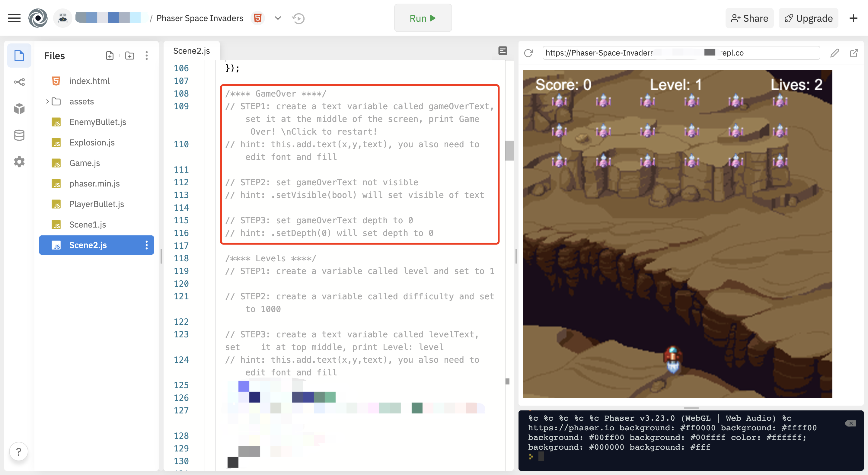Clear the console output
The width and height of the screenshot is (868, 475).
click(850, 423)
